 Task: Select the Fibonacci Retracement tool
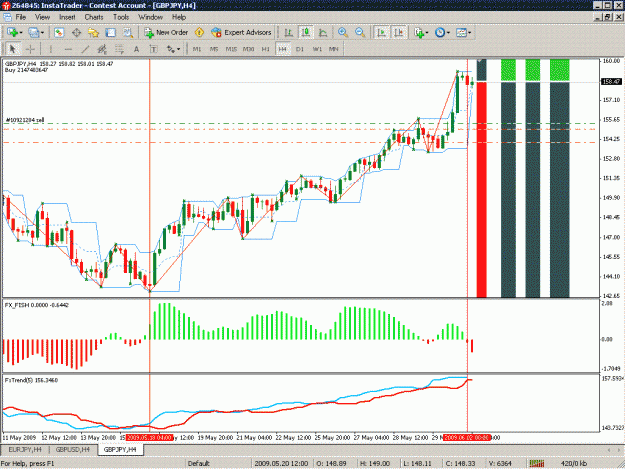click(x=119, y=49)
